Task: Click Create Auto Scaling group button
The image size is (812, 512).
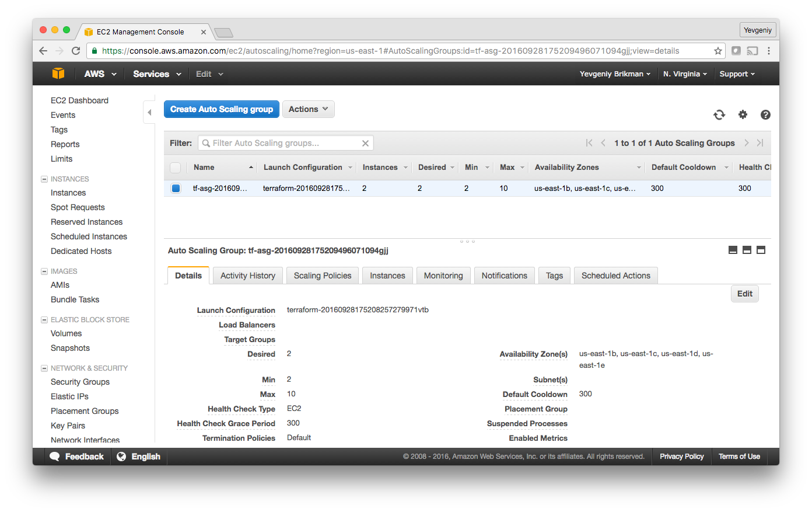Action: pos(222,109)
